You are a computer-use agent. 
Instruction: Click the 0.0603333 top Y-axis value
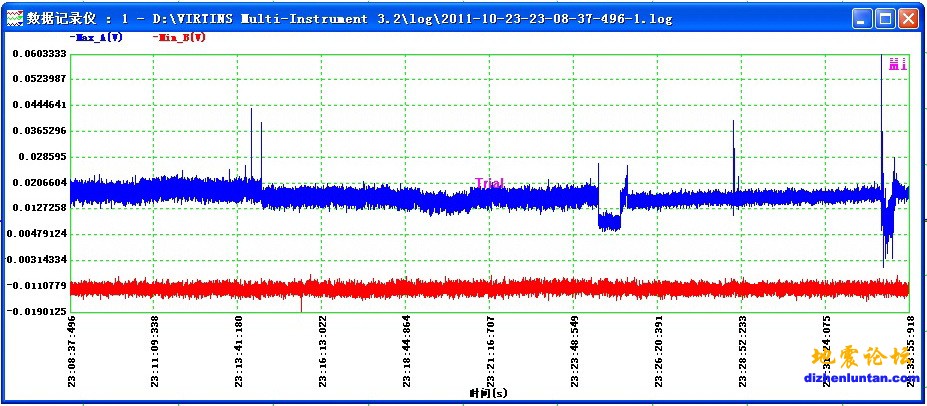(x=40, y=53)
